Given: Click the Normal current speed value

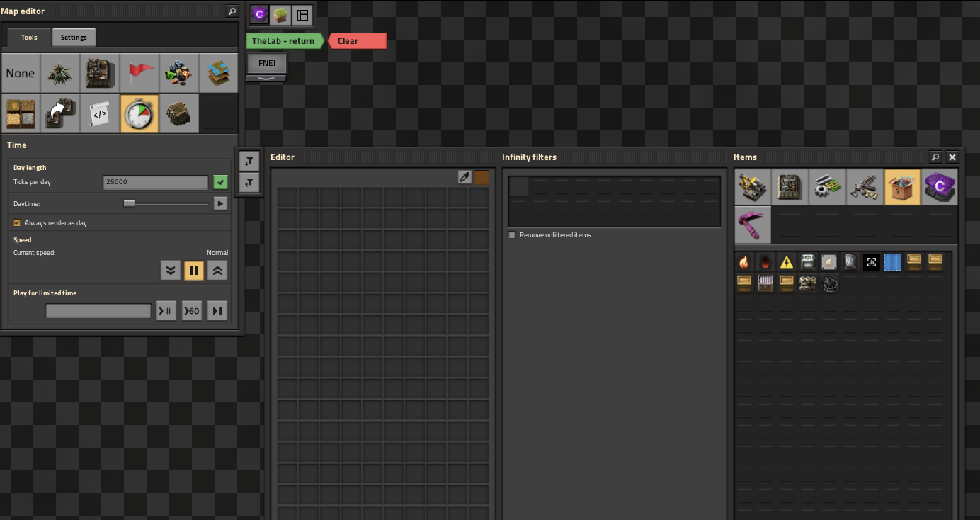Looking at the screenshot, I should (x=217, y=253).
